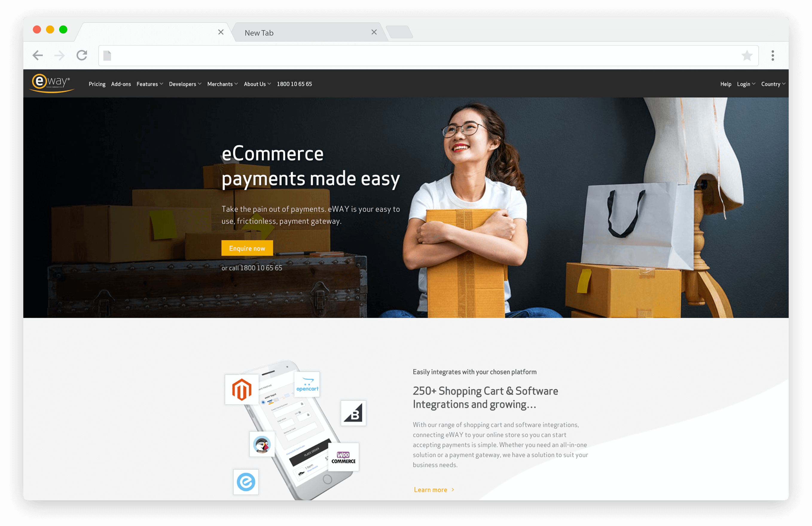Click the Login dropdown
Viewport: 812px width, 526px height.
[746, 83]
